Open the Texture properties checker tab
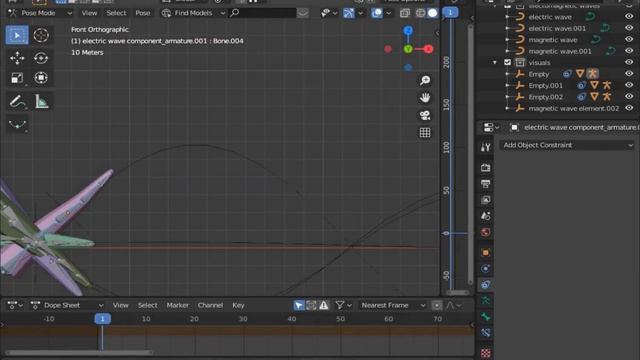 click(x=485, y=353)
